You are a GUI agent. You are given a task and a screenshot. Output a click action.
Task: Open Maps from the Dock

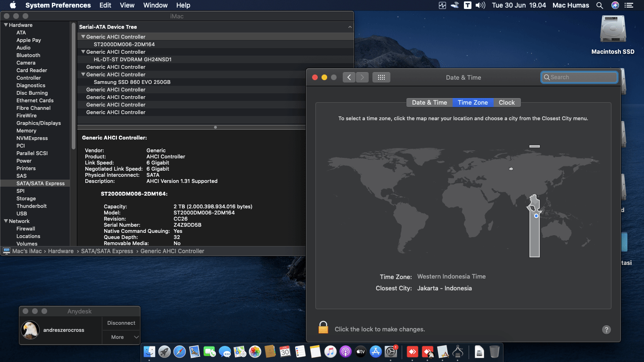pos(240,351)
